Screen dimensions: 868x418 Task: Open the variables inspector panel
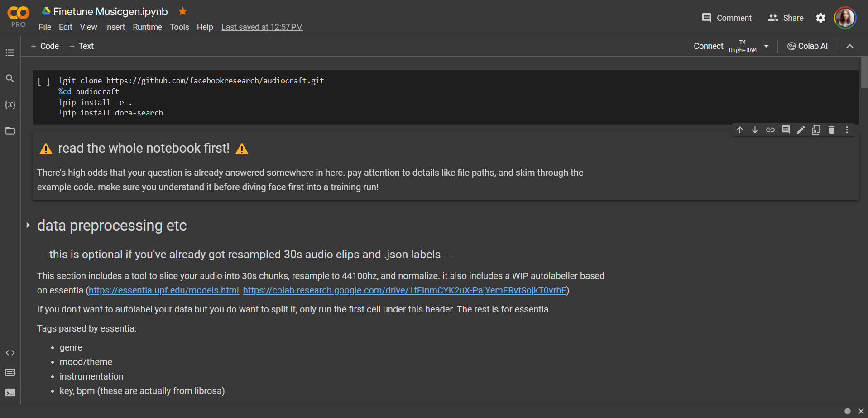pyautogui.click(x=10, y=105)
